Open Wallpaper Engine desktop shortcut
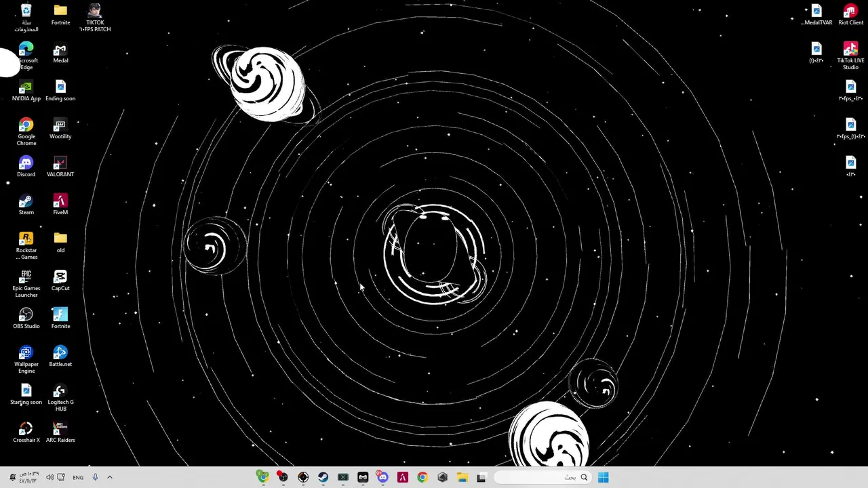This screenshot has width=868, height=488. click(26, 359)
